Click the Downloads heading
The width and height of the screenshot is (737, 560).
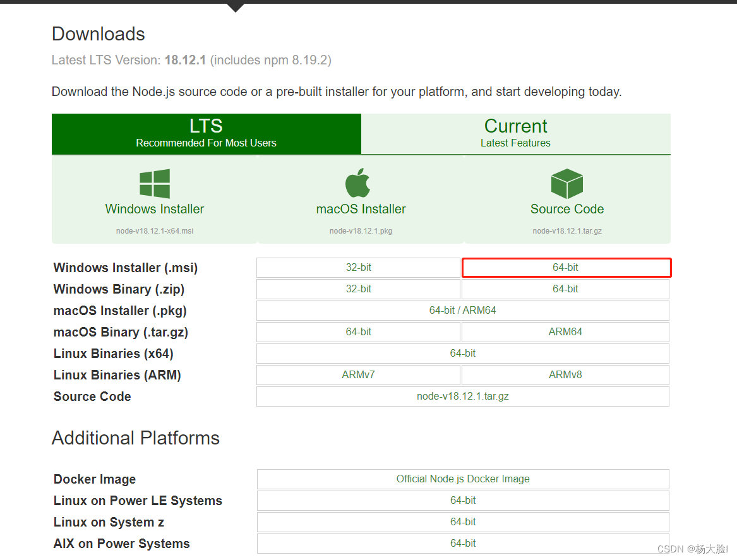pyautogui.click(x=99, y=34)
